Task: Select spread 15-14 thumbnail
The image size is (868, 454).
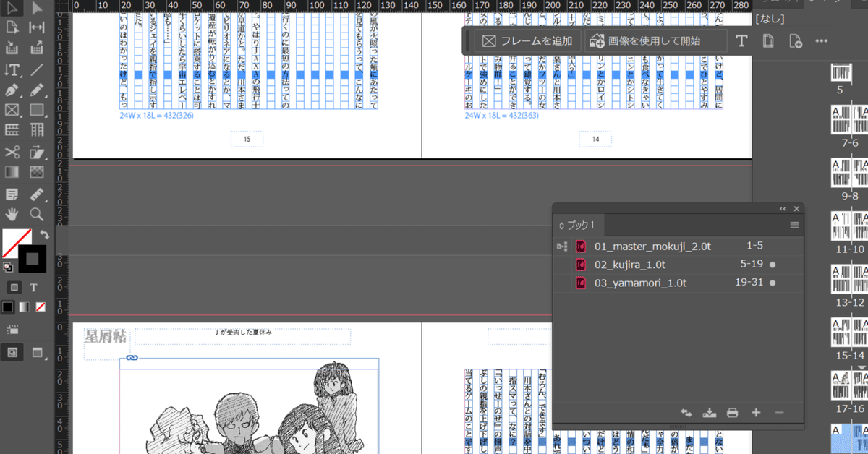Action: tap(849, 332)
